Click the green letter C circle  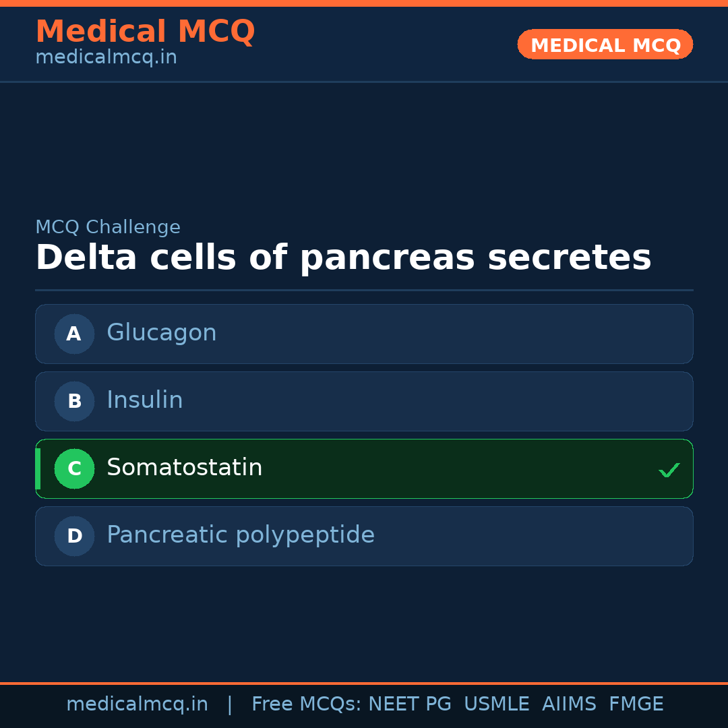74,468
